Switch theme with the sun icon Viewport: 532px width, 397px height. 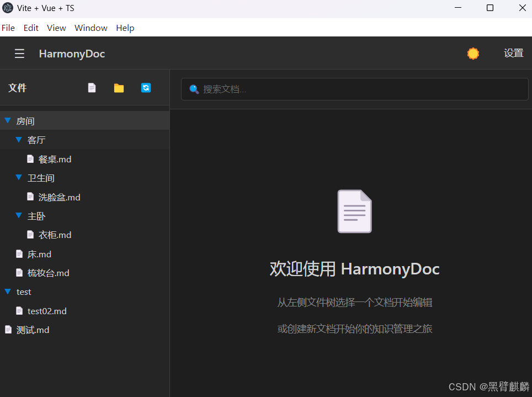coord(473,54)
